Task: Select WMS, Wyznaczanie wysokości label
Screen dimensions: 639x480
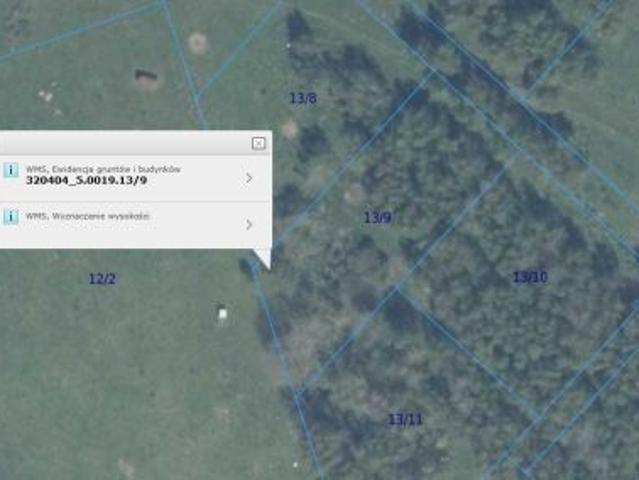Action: pyautogui.click(x=89, y=215)
